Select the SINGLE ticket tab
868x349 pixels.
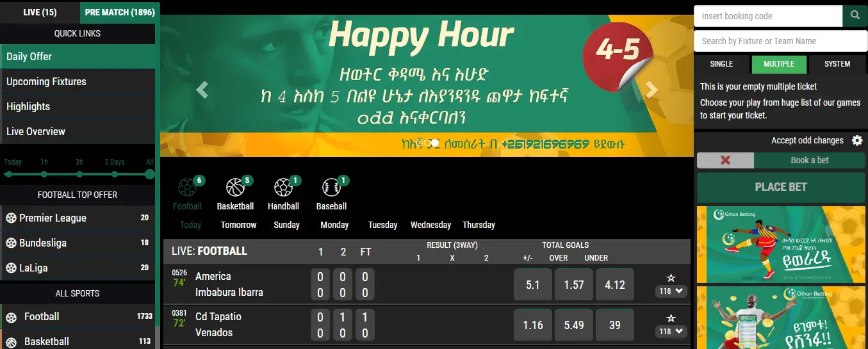721,64
